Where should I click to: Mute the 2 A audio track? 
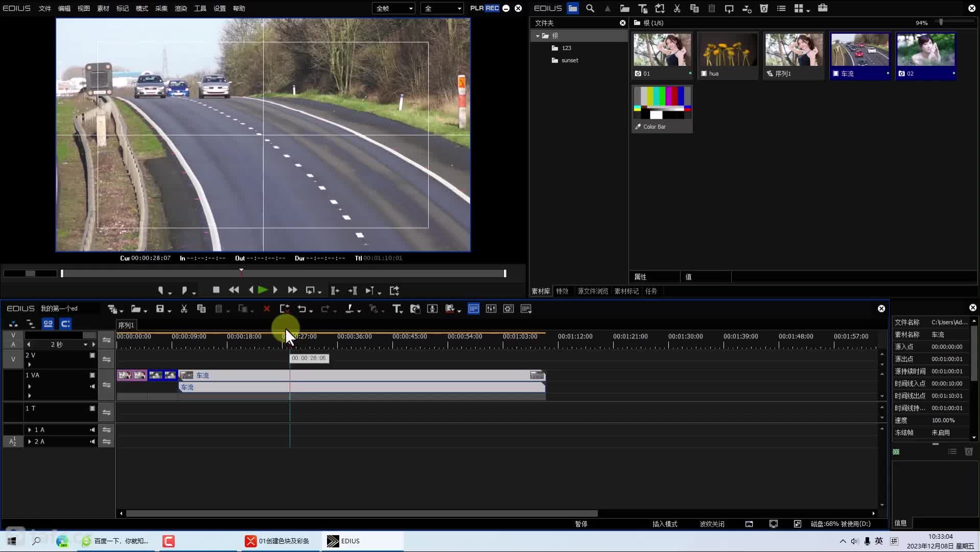click(x=92, y=442)
